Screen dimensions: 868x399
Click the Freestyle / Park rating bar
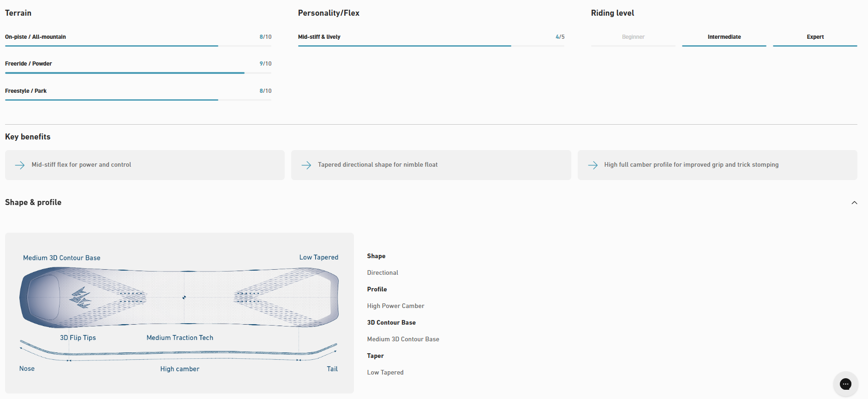click(138, 100)
